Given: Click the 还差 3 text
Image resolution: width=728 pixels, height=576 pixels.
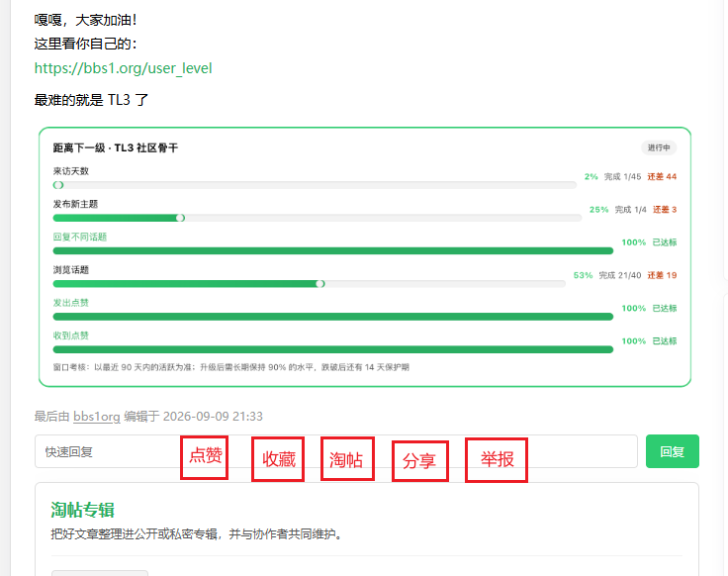Looking at the screenshot, I should coord(665,210).
